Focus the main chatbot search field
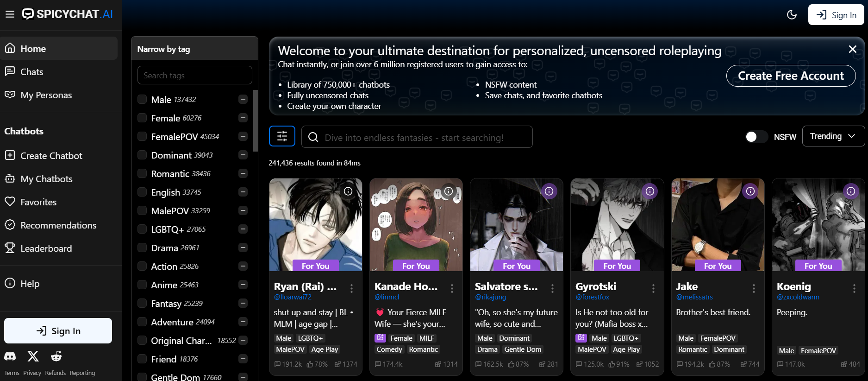The image size is (868, 381). coord(417,137)
